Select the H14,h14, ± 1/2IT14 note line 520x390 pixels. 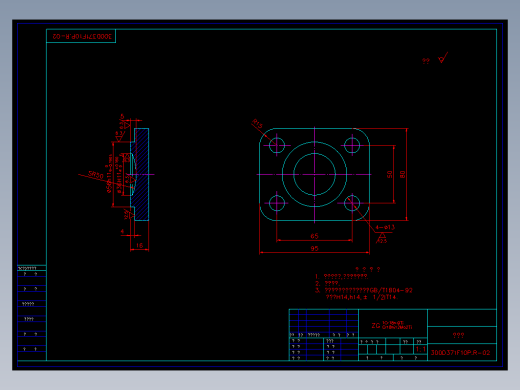pyautogui.click(x=361, y=297)
